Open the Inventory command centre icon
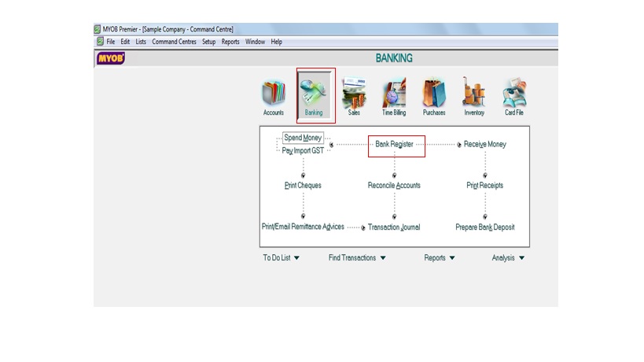The height and width of the screenshot is (362, 644). point(474,97)
